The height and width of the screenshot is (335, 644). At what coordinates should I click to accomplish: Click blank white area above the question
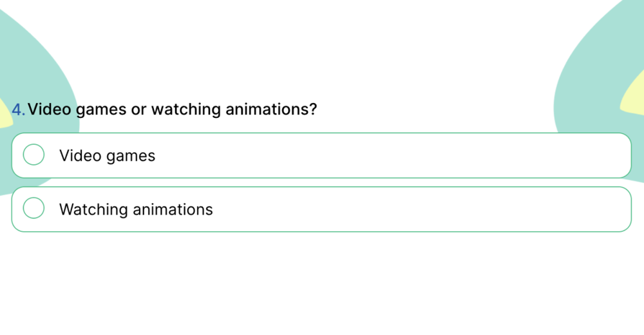(322, 45)
